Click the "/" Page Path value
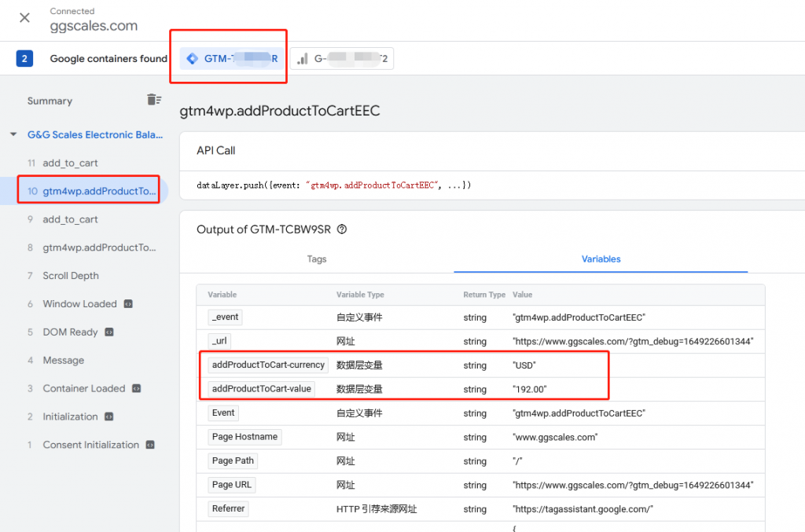This screenshot has height=532, width=805. (517, 461)
